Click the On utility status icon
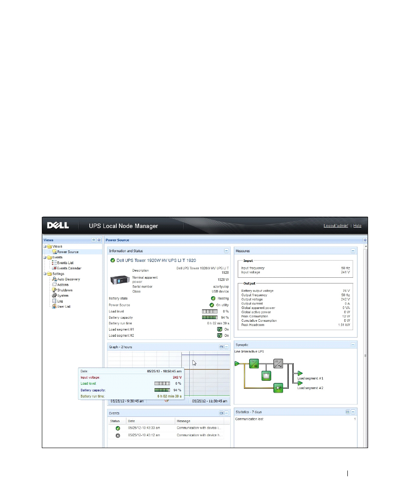Viewport: 420px width, 504px height. pyautogui.click(x=212, y=305)
